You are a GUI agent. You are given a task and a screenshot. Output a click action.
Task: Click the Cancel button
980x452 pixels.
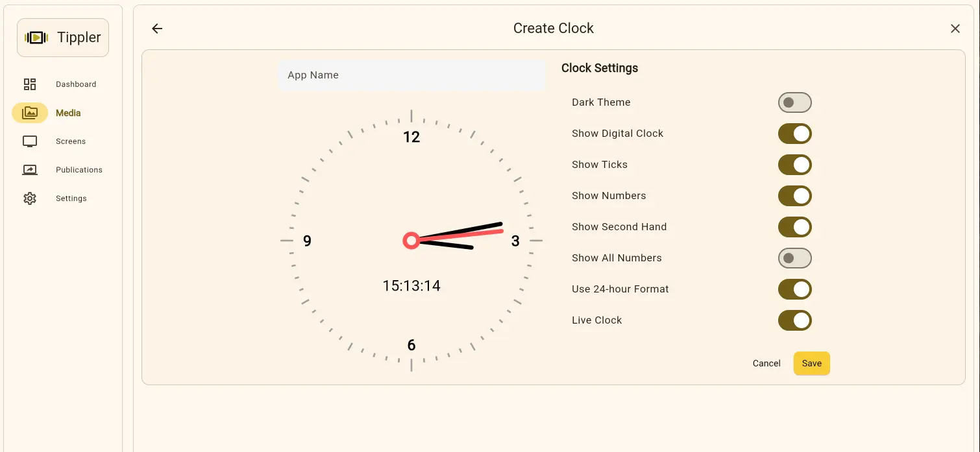click(x=766, y=363)
